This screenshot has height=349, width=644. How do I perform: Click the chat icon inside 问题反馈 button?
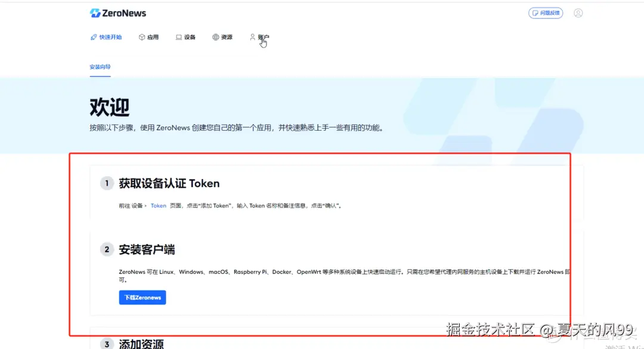coord(535,13)
